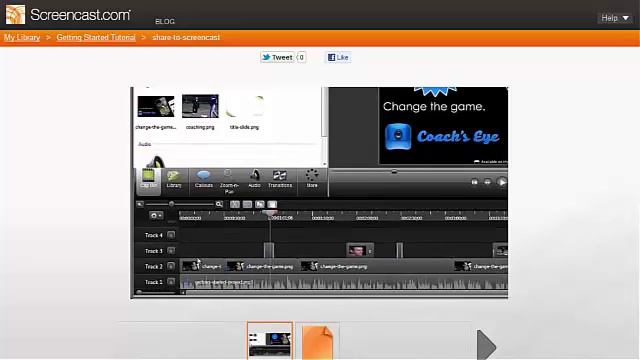The width and height of the screenshot is (640, 360).
Task: Click the Screencast.com logo icon
Action: coord(15,14)
